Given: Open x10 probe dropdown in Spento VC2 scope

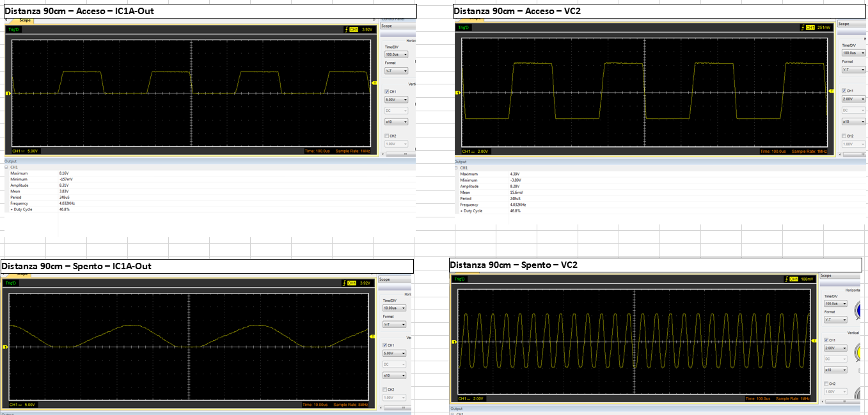Looking at the screenshot, I should tap(835, 370).
